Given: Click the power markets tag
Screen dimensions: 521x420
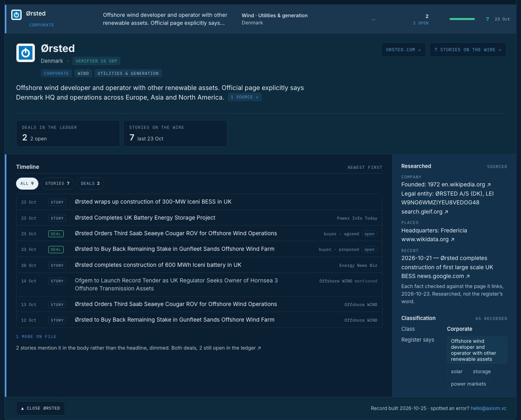Looking at the screenshot, I should coord(469,384).
